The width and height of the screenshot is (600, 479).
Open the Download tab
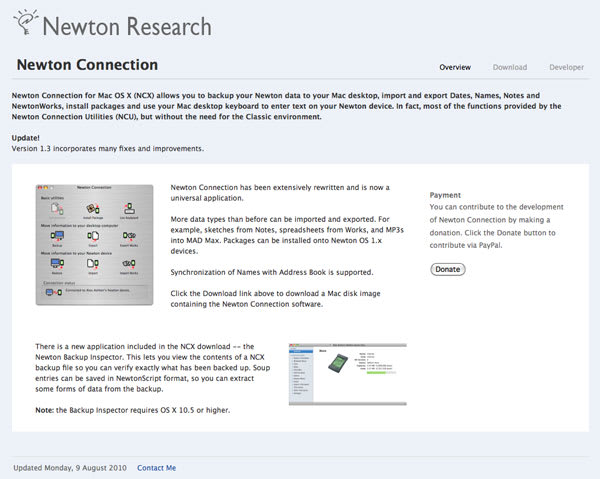[x=510, y=67]
